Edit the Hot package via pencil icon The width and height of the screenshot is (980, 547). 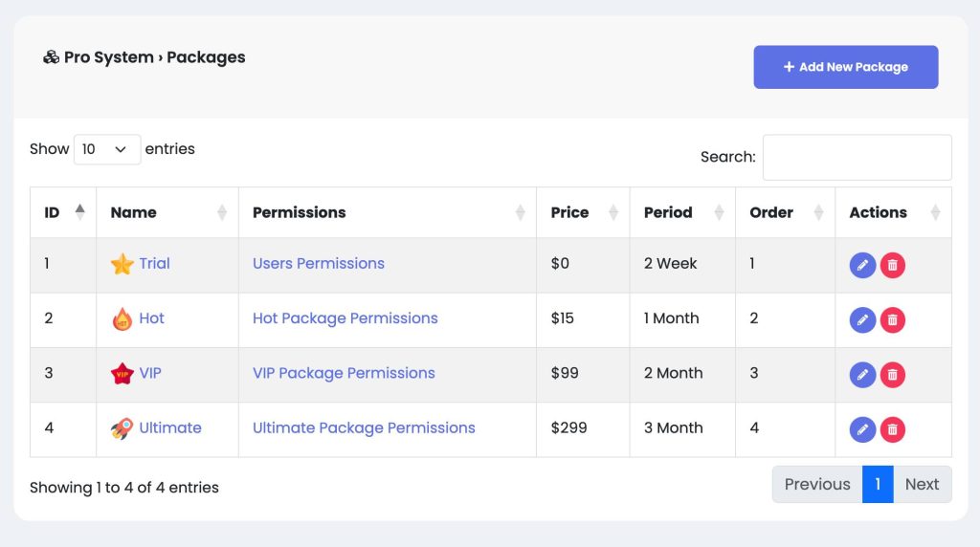click(862, 320)
